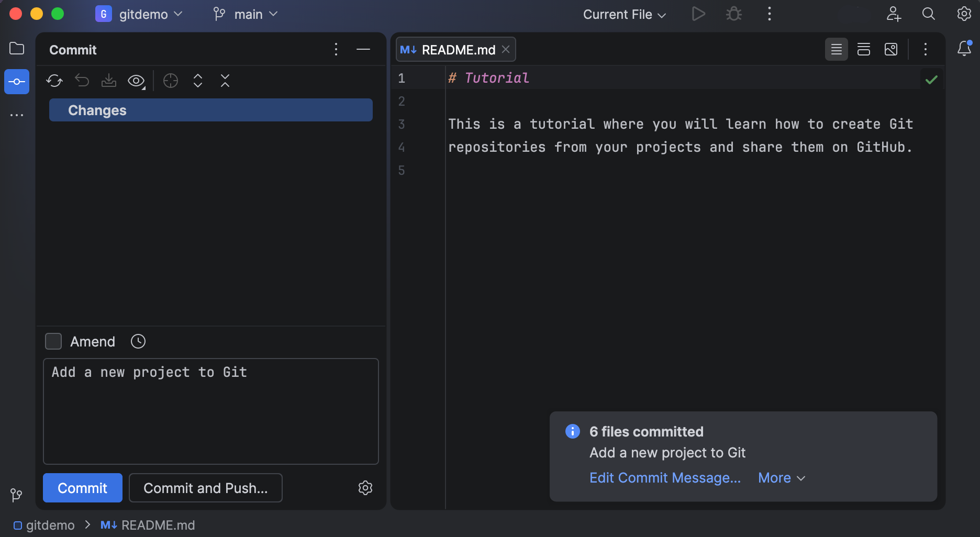Open the Current File run configuration dropdown
The image size is (980, 537).
[625, 15]
